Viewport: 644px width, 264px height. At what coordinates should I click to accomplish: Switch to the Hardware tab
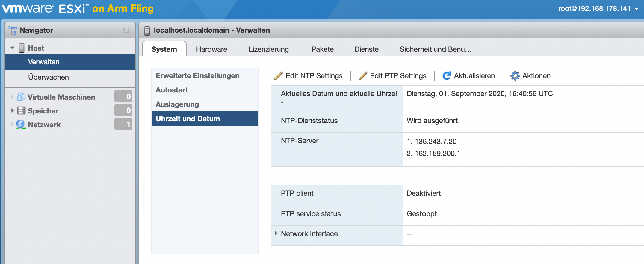211,49
